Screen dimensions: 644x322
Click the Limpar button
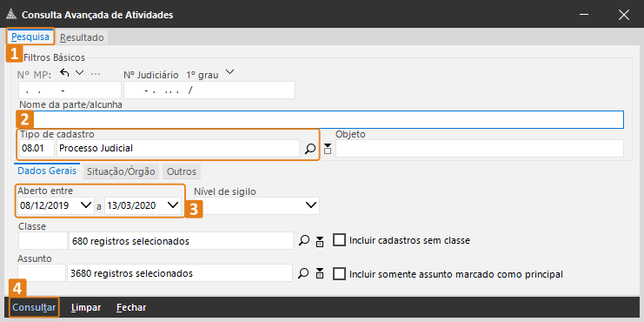86,307
